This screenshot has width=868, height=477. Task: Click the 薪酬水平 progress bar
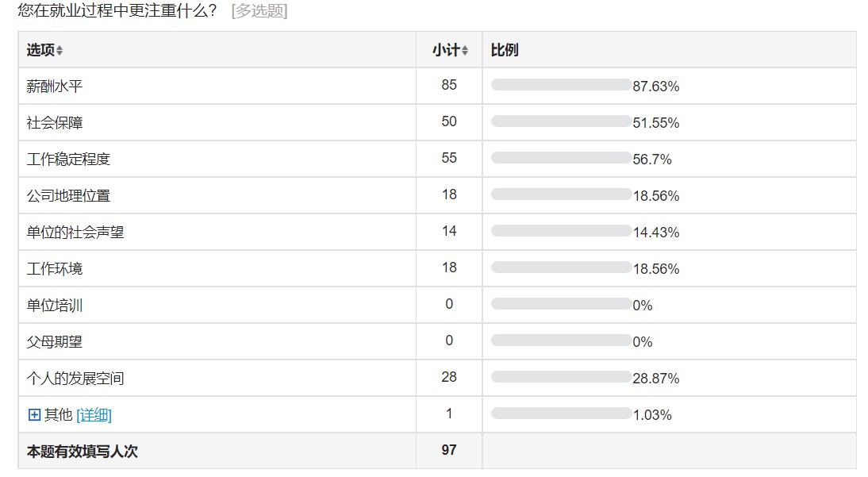(560, 85)
